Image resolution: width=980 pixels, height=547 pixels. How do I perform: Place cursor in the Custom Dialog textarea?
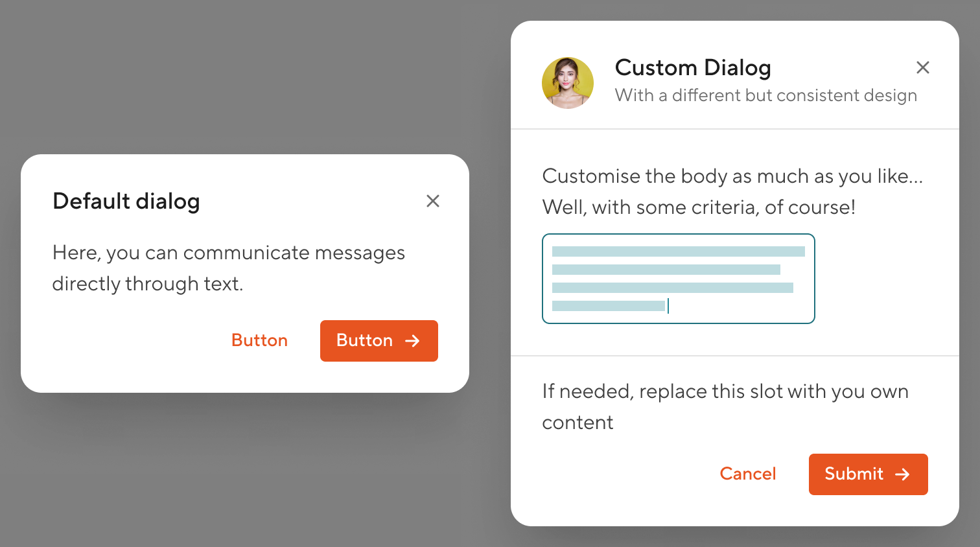pos(678,279)
